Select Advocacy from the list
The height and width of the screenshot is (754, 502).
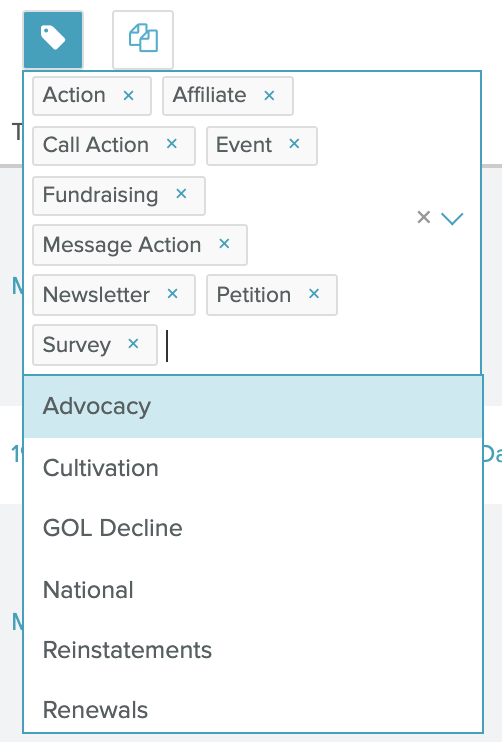pos(253,407)
